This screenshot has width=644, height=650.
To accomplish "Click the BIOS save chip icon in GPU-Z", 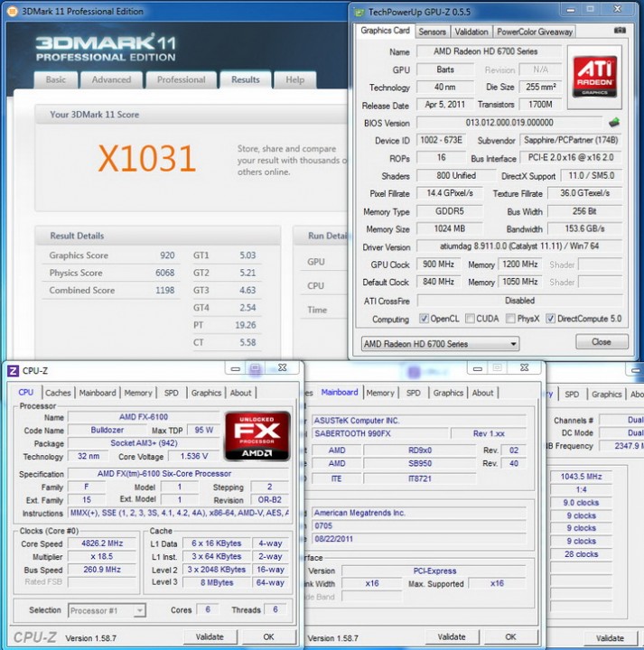I will (x=614, y=122).
